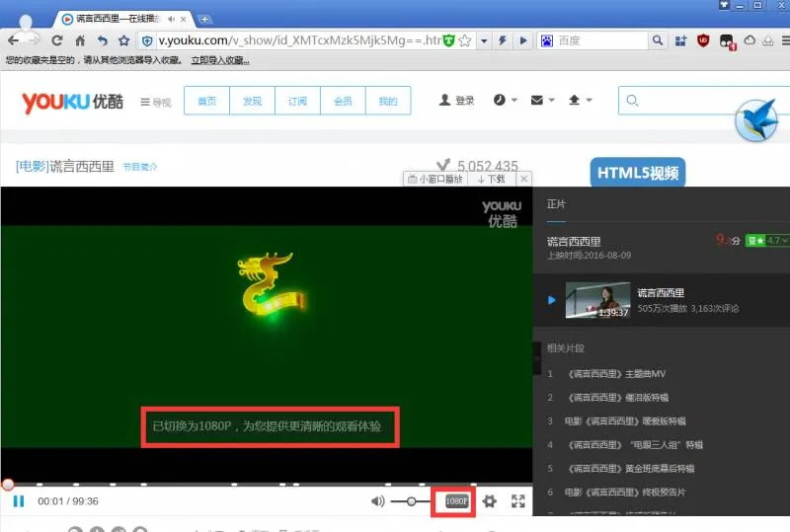
Task: Expand the address bar history dropdown arrow
Action: [x=484, y=40]
